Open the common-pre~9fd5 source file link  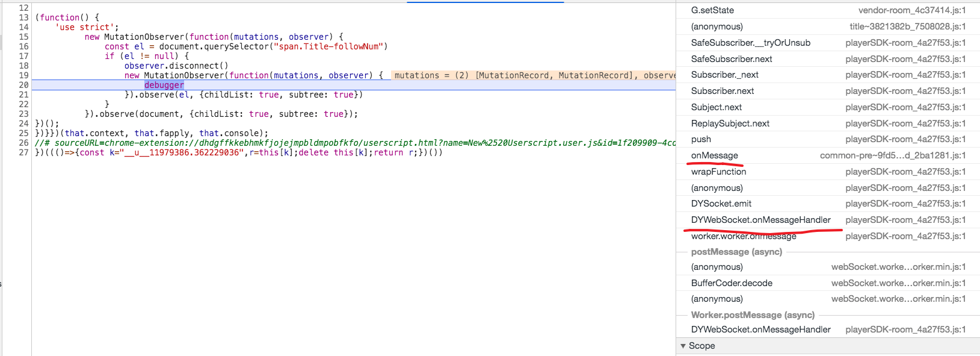(x=892, y=155)
